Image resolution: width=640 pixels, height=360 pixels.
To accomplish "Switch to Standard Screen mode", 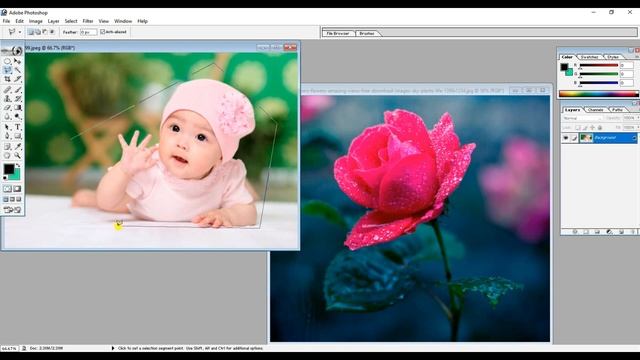I will point(6,199).
